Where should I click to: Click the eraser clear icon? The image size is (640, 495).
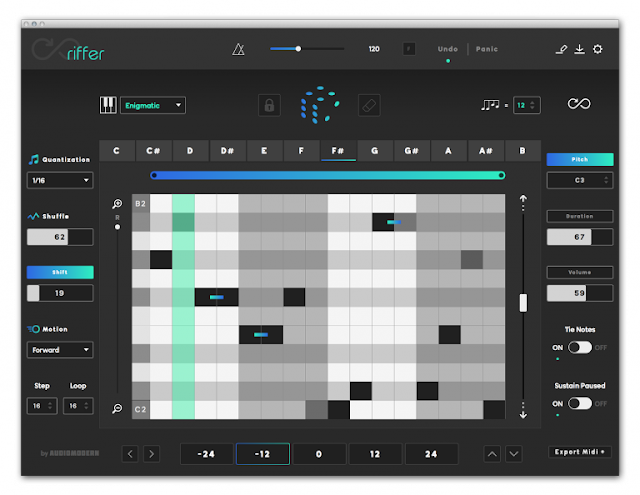click(x=369, y=105)
